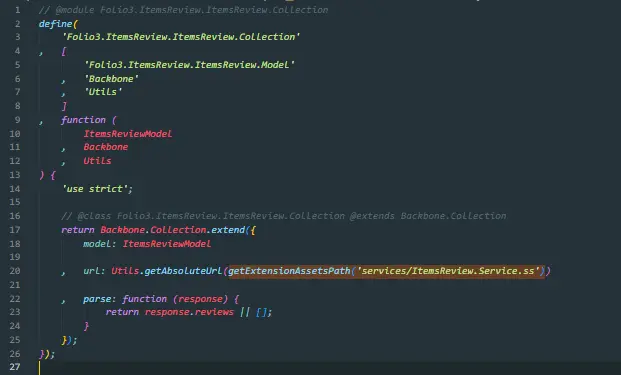Click 'services/ItemsReview.Service.ss' string
This screenshot has width=621, height=375.
[x=448, y=271]
